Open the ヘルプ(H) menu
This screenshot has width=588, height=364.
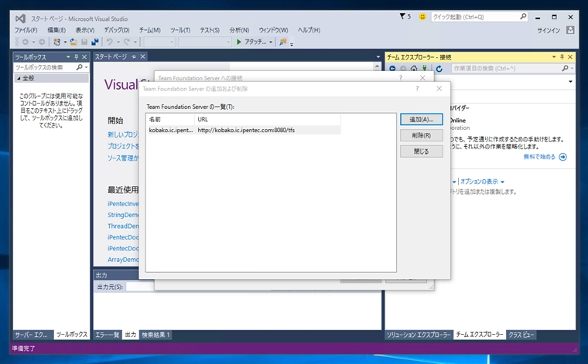(x=309, y=30)
